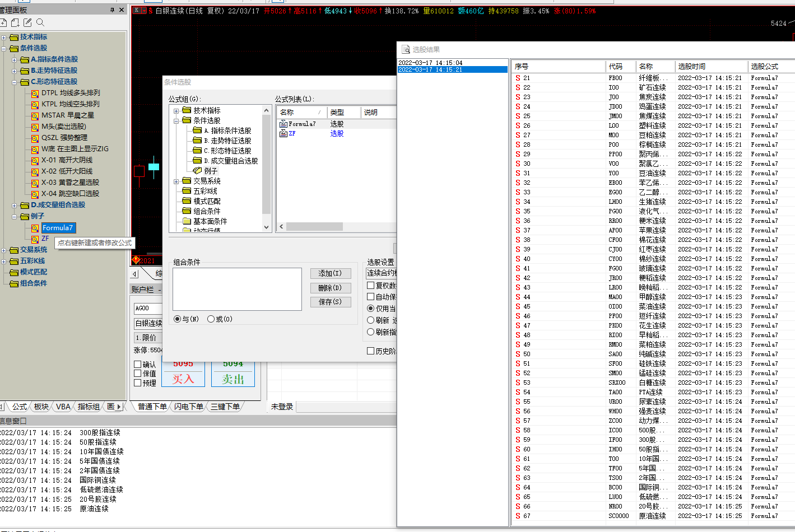795x532 pixels.
Task: Click the search magnifier icon in 管理面板
Action: (40, 22)
